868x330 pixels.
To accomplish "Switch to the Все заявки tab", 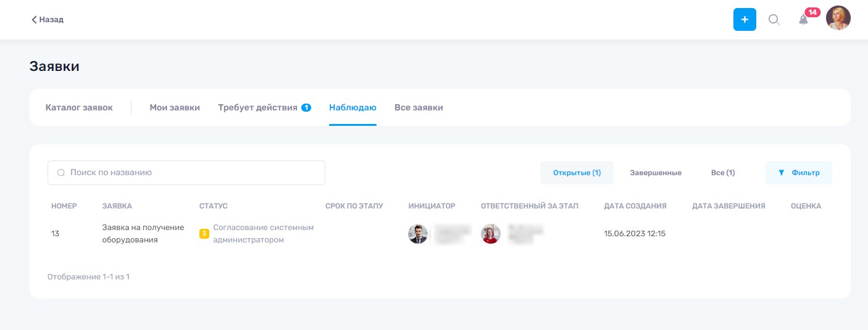I will (419, 107).
